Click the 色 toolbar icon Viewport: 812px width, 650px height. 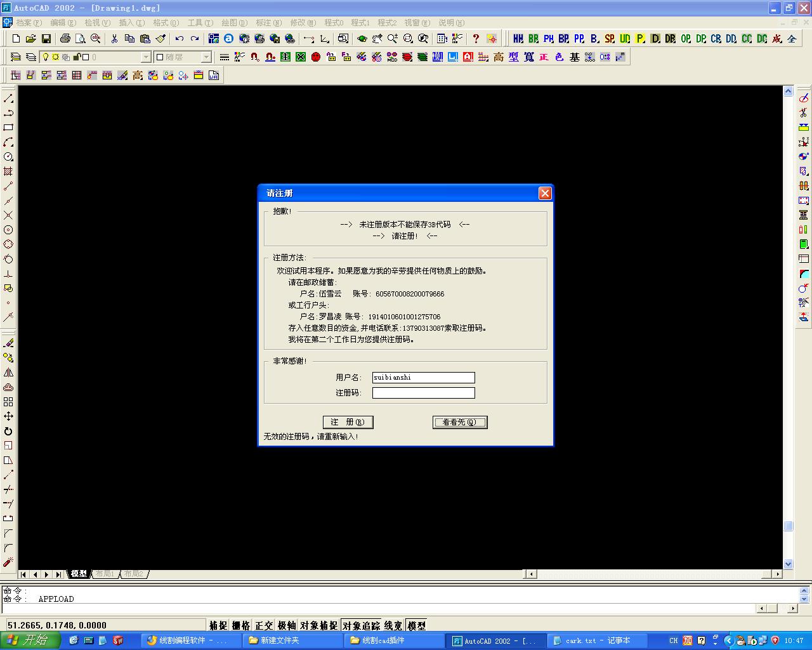coord(560,57)
